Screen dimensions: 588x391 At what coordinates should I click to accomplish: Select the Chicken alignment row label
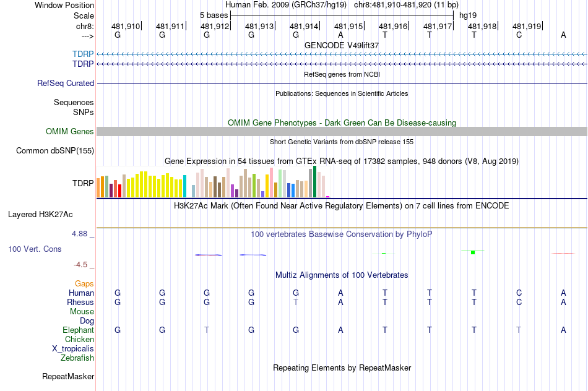point(79,339)
